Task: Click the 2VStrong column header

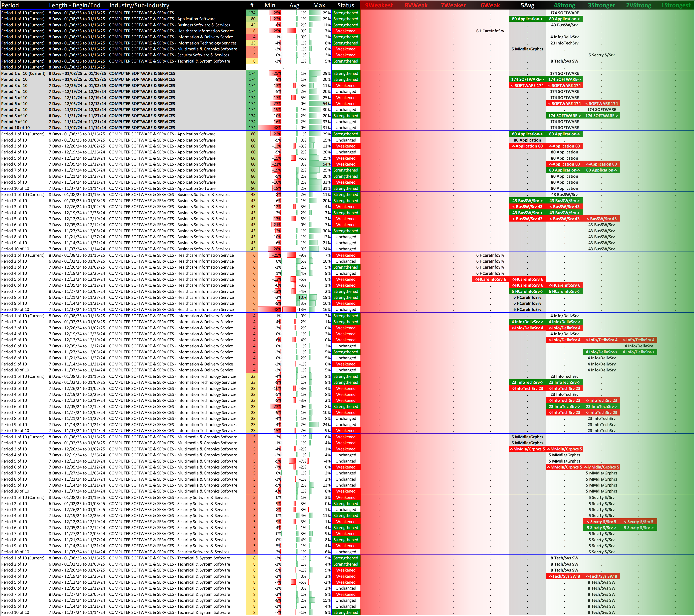Action: point(639,5)
